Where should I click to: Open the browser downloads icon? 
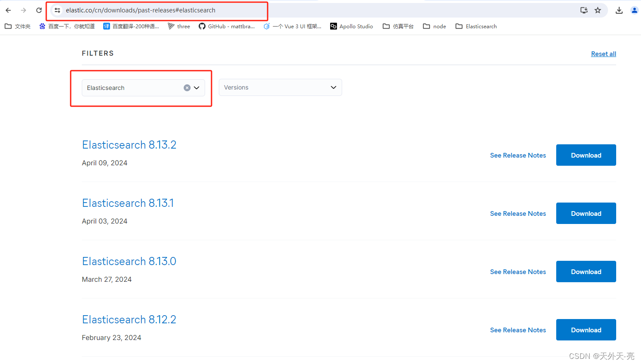(619, 10)
